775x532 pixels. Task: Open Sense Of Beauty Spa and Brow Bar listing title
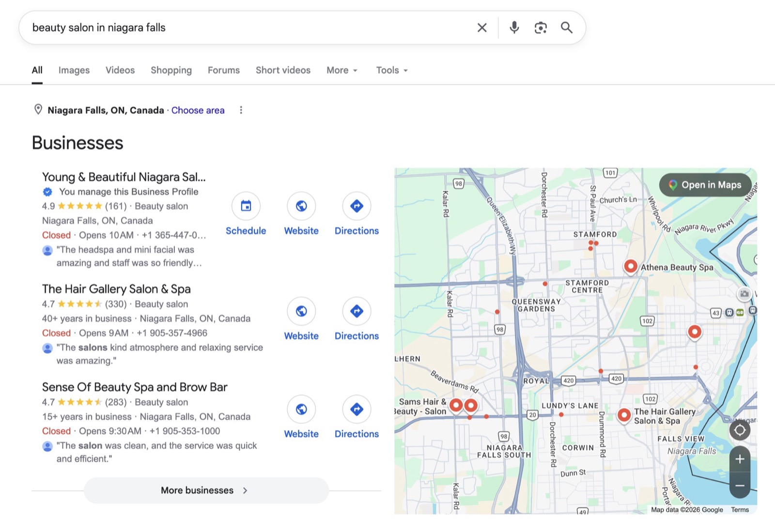click(135, 387)
